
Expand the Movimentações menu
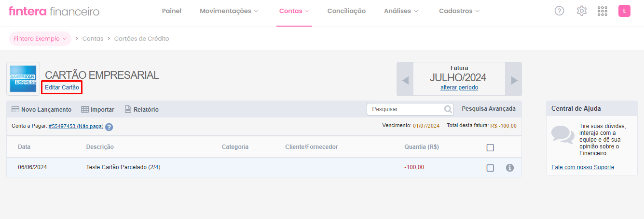229,11
